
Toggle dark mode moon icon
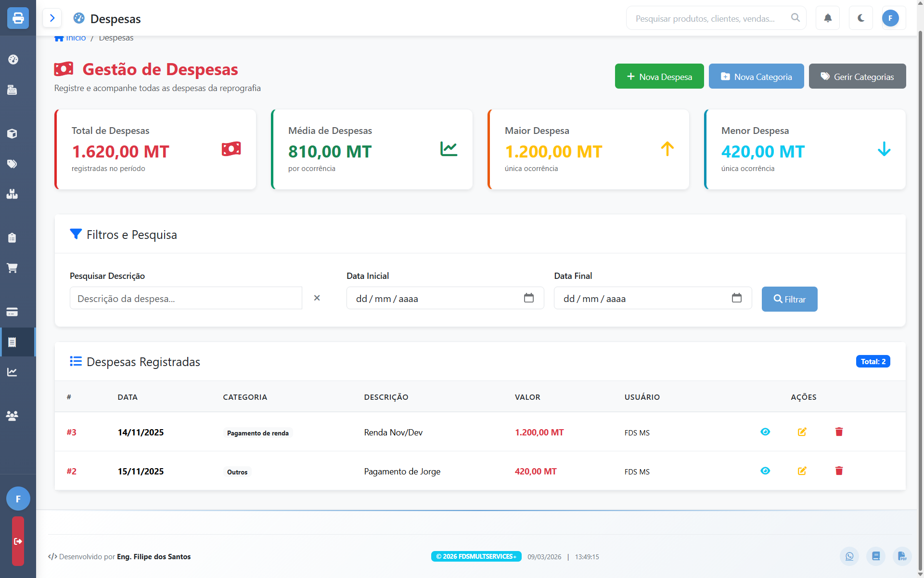[861, 18]
